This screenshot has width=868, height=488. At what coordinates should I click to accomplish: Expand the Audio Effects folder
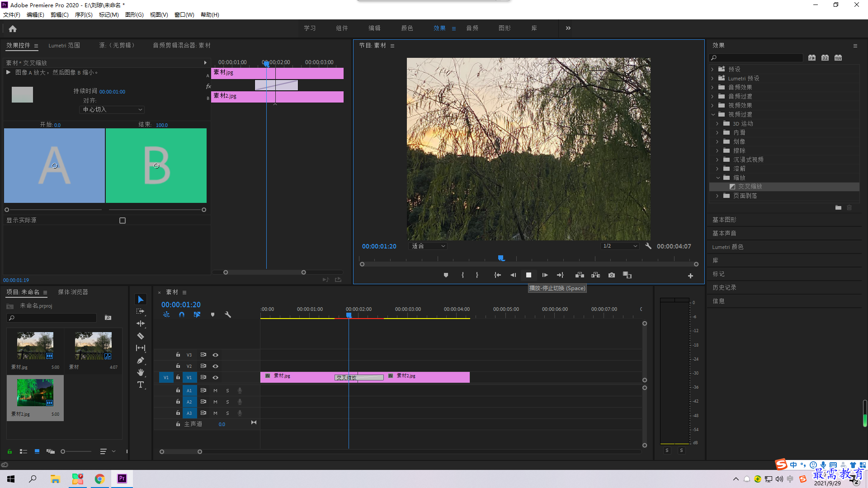(712, 88)
